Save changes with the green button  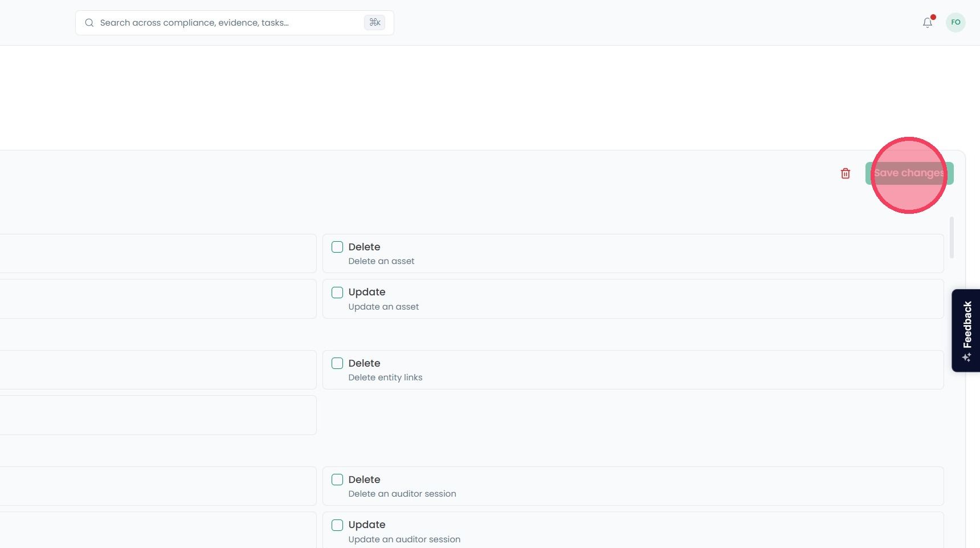pyautogui.click(x=909, y=173)
